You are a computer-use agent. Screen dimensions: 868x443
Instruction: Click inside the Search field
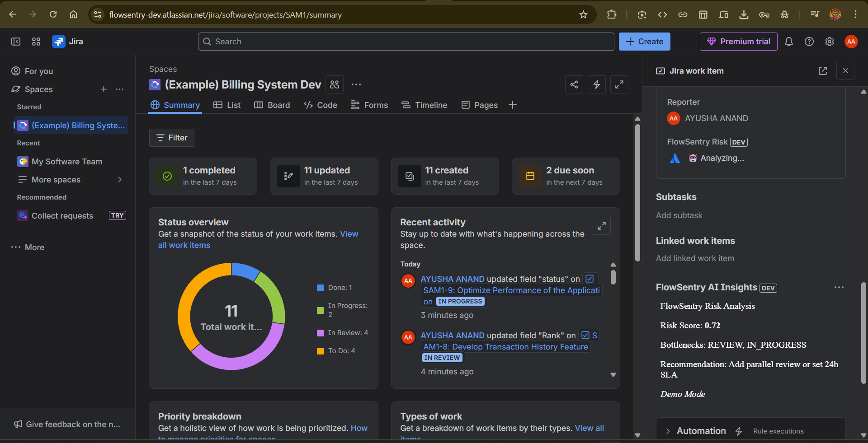[406, 41]
